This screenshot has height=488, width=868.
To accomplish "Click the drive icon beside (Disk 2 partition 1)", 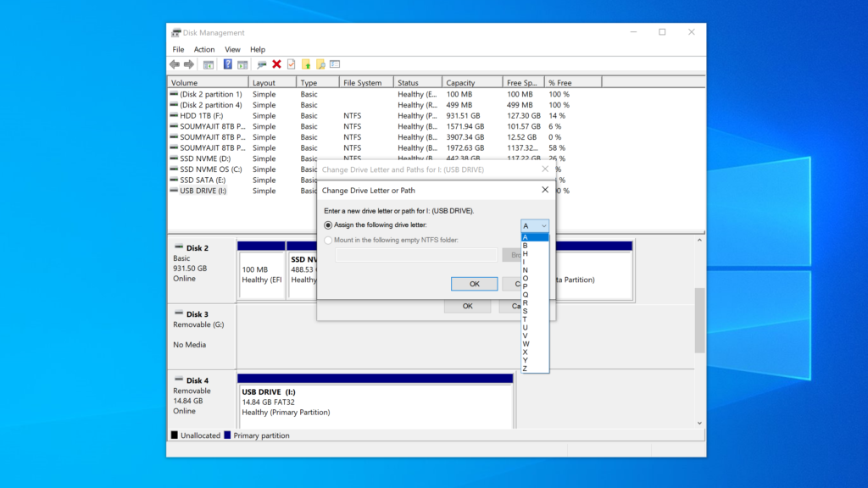I will pyautogui.click(x=174, y=94).
